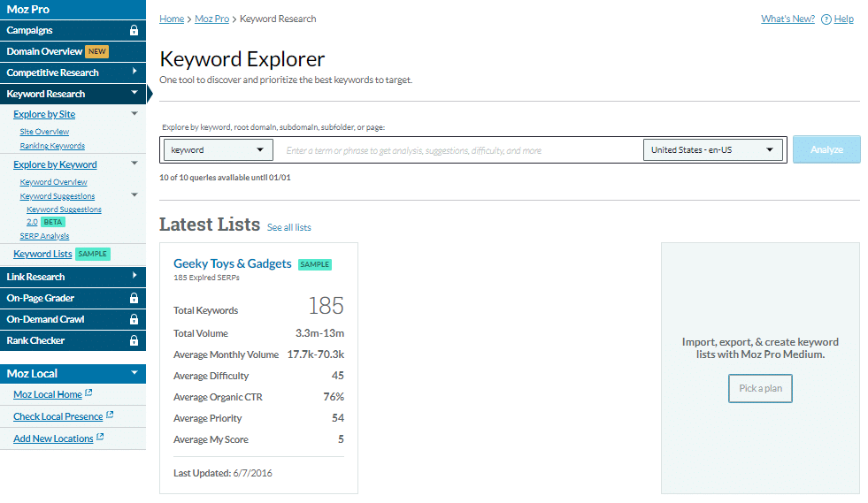Screen dimensions: 868x503
Task: Open Rank Checker menu item
Action: pos(73,341)
